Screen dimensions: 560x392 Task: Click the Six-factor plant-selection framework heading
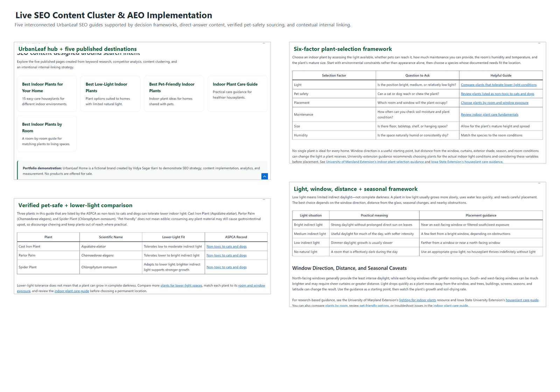point(343,49)
